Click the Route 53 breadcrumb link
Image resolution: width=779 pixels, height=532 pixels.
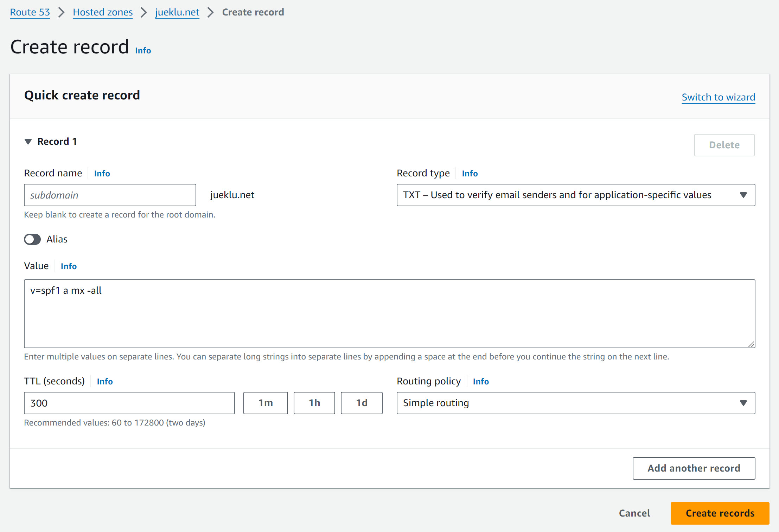coord(30,12)
